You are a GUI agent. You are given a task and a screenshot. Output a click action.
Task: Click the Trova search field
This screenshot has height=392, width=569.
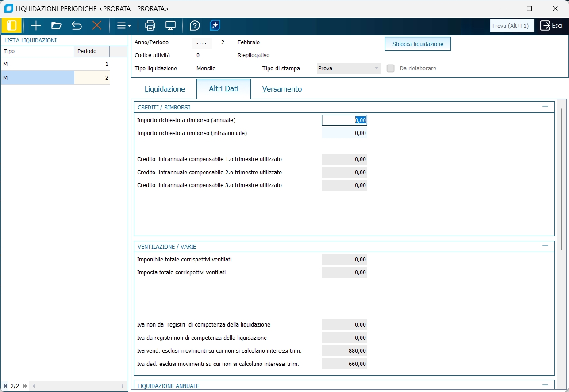tap(512, 26)
